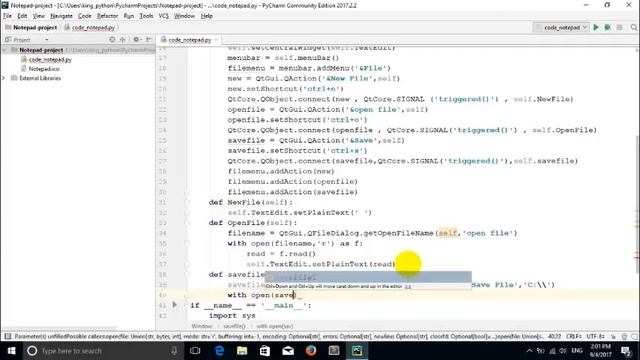Click the inspections Hector icon in status bar

pos(624,336)
